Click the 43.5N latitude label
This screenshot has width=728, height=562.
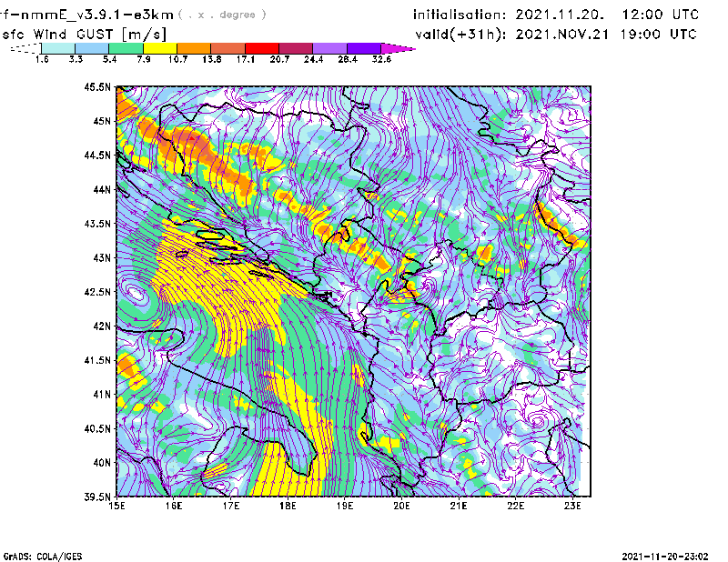[x=97, y=223]
